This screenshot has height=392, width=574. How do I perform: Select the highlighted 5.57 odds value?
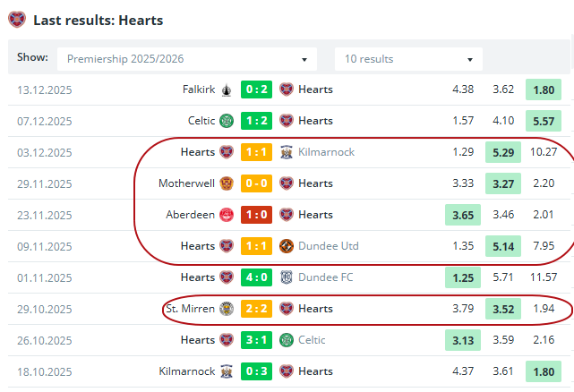point(544,121)
